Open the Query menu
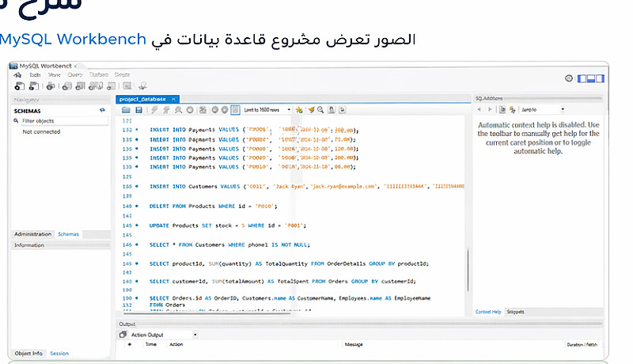The image size is (633, 364). coord(75,74)
